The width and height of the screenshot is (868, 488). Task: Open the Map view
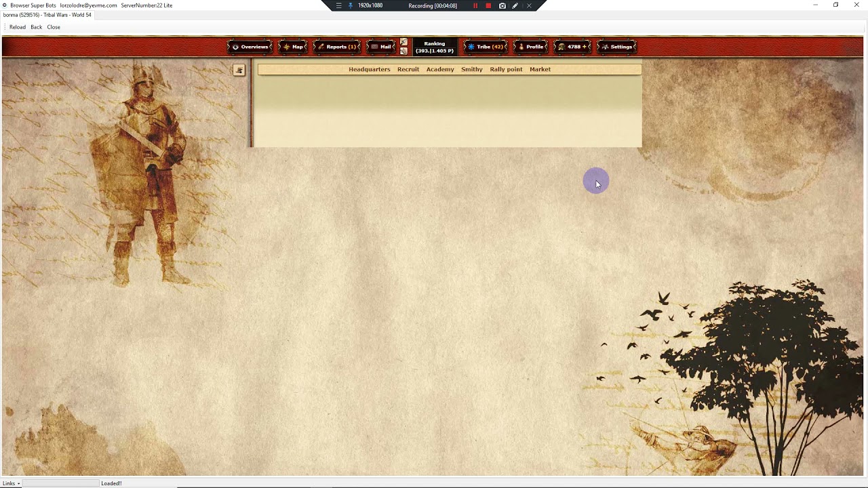click(293, 47)
